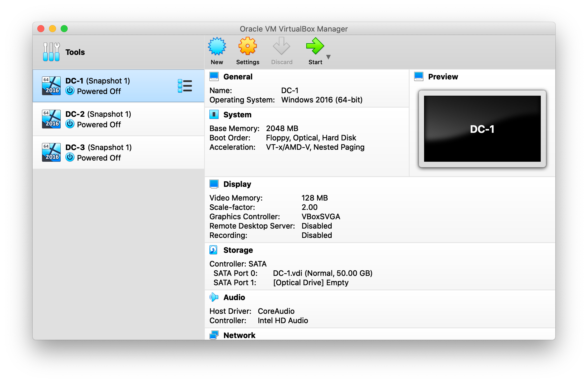This screenshot has width=588, height=383.
Task: Open DC-1 machine tools list menu icon
Action: pyautogui.click(x=185, y=86)
